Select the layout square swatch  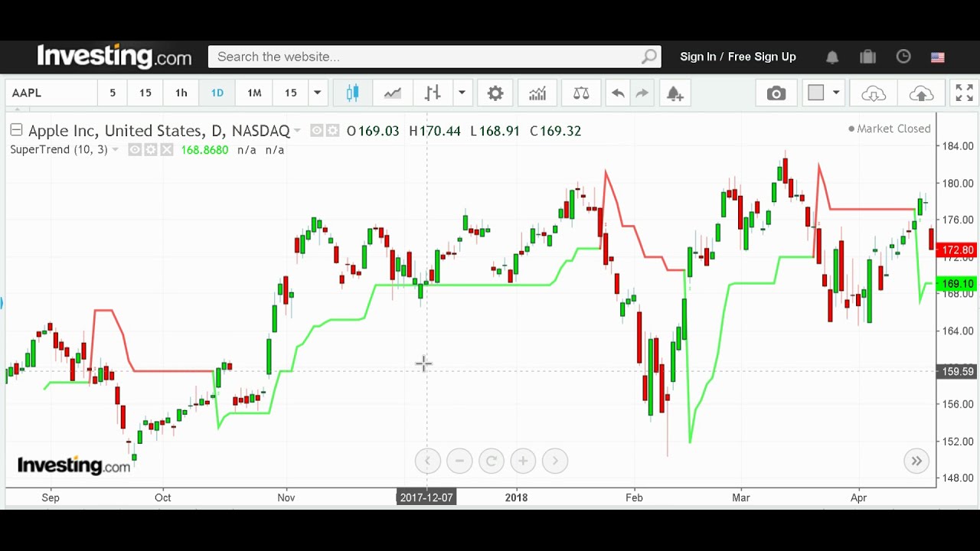coord(816,93)
